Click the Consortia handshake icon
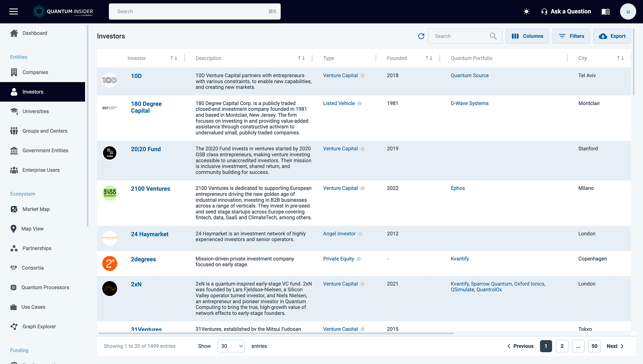The image size is (643, 364). pyautogui.click(x=13, y=268)
